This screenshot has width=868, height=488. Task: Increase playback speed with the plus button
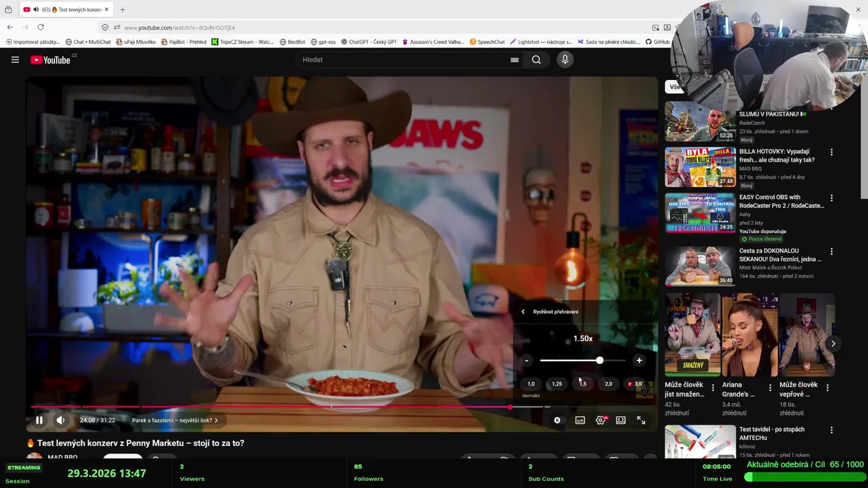pyautogui.click(x=639, y=361)
